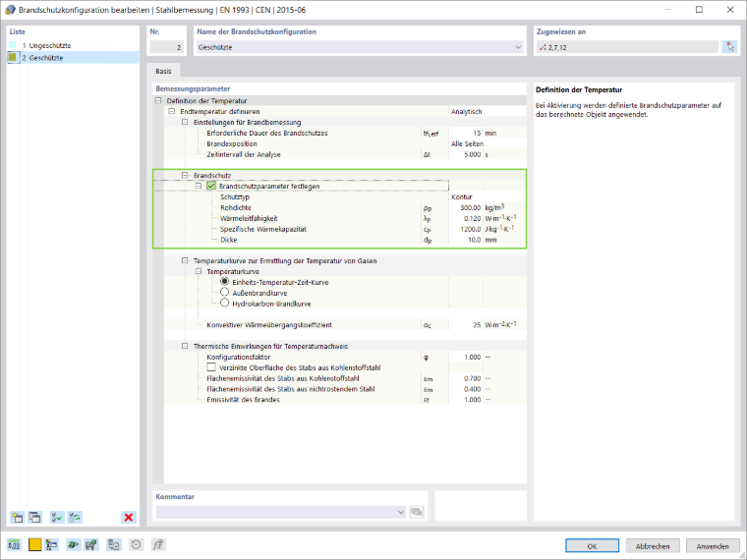The image size is (747, 560).
Task: Copy the selected configuration in the list
Action: pos(34,517)
